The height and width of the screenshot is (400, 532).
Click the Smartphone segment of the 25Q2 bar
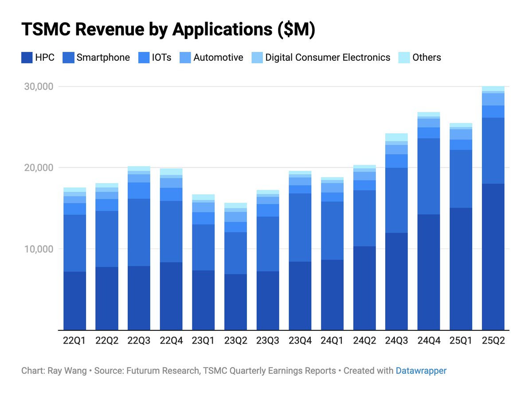click(x=493, y=151)
